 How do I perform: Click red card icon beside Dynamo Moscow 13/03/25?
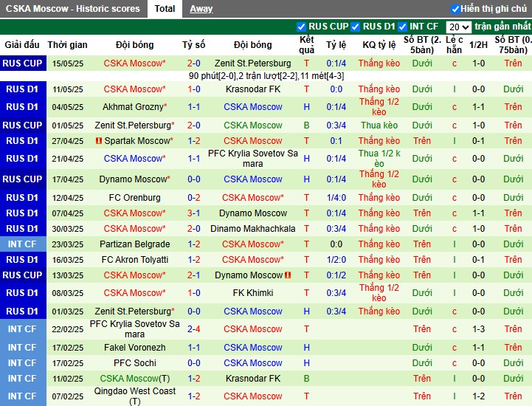tap(288, 275)
